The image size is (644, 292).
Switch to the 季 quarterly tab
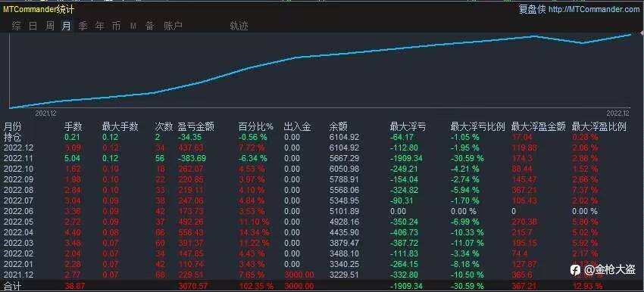pos(83,26)
